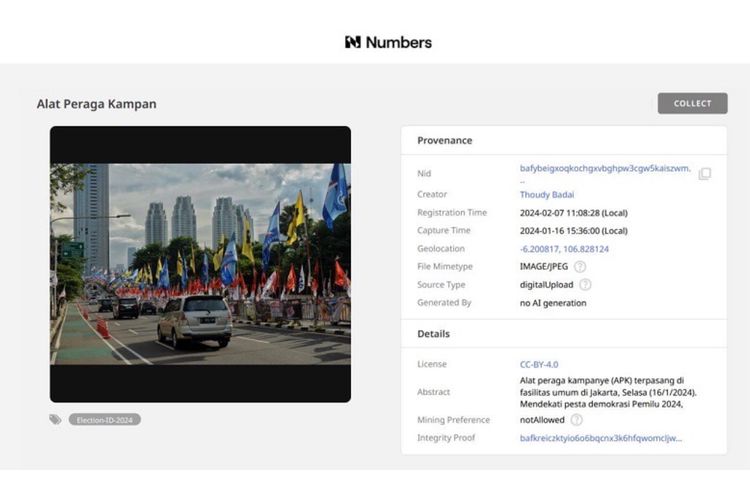Image resolution: width=750 pixels, height=500 pixels.
Task: Click the Details section header
Action: pyautogui.click(x=434, y=334)
